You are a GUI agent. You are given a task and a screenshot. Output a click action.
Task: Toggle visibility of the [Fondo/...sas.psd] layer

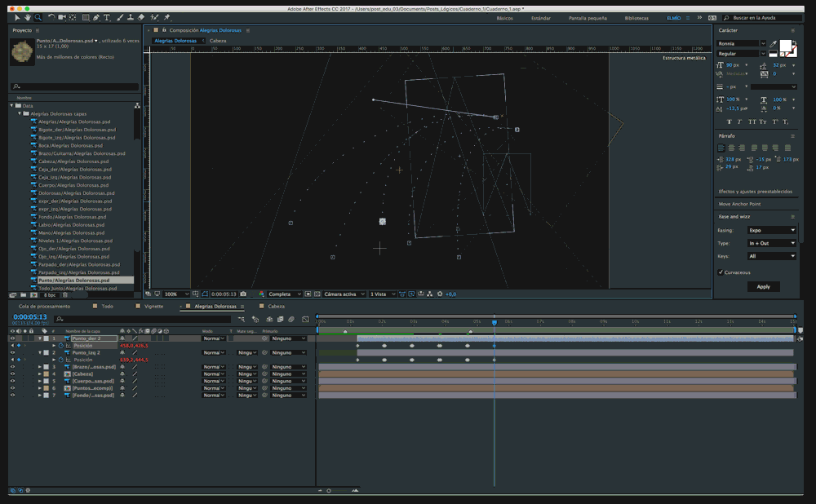click(12, 395)
